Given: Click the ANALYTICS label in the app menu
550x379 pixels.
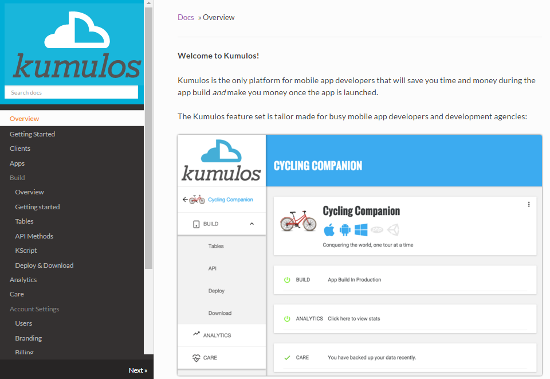Looking at the screenshot, I should pos(217,335).
